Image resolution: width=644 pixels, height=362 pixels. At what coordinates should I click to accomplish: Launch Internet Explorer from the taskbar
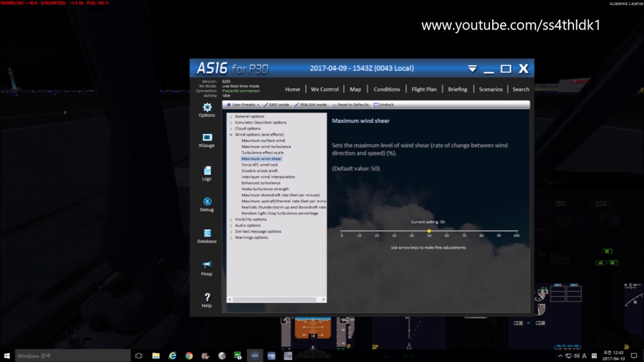[x=173, y=355]
